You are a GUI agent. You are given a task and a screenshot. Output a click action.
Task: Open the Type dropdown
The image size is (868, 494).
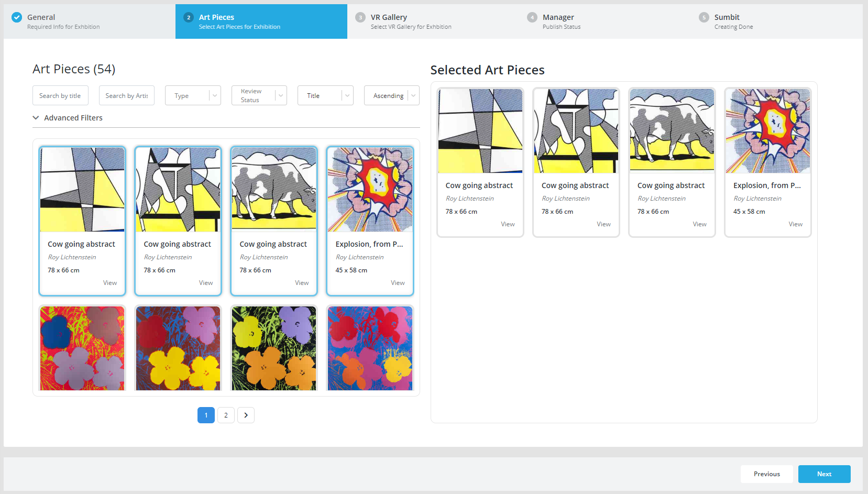[x=193, y=95]
